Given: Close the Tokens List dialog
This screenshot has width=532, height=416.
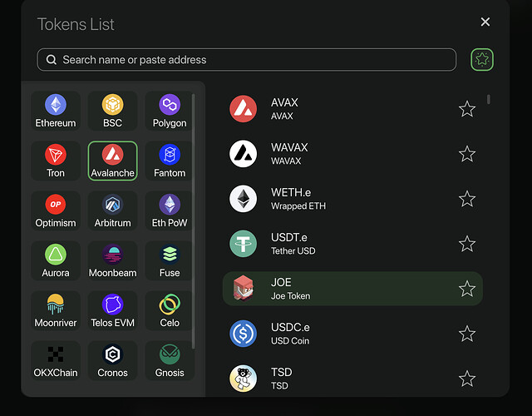Looking at the screenshot, I should coord(485,22).
